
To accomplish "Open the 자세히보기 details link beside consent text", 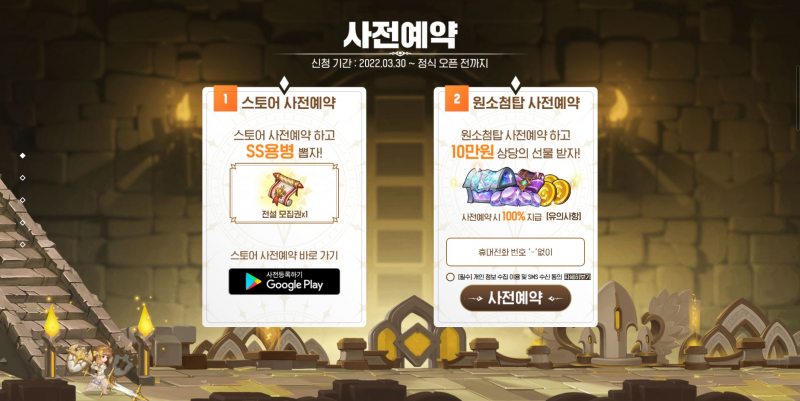I will pyautogui.click(x=577, y=277).
